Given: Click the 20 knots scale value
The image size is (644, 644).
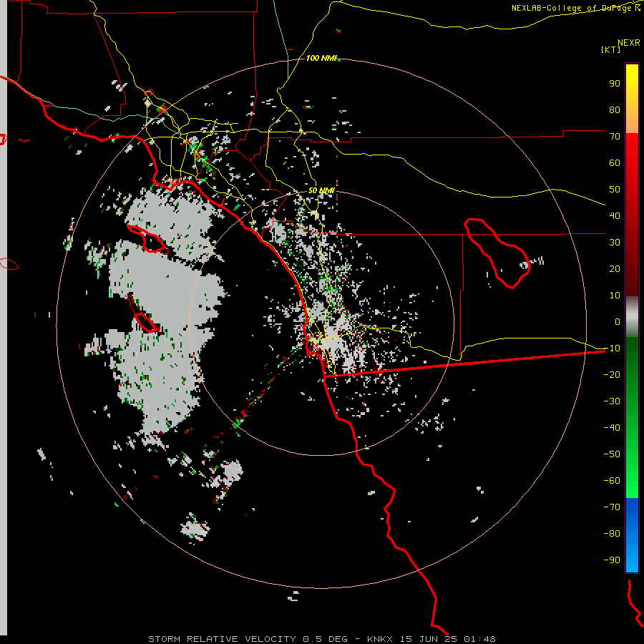Looking at the screenshot, I should (615, 269).
